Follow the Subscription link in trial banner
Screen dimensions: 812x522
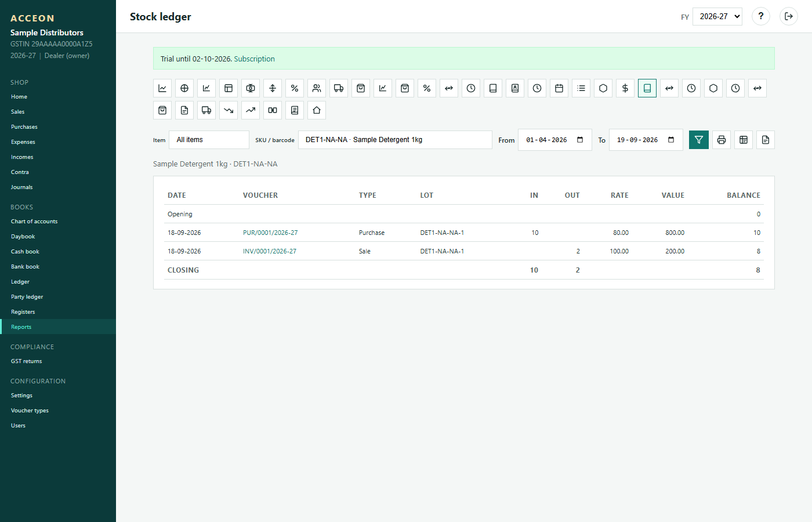point(254,59)
